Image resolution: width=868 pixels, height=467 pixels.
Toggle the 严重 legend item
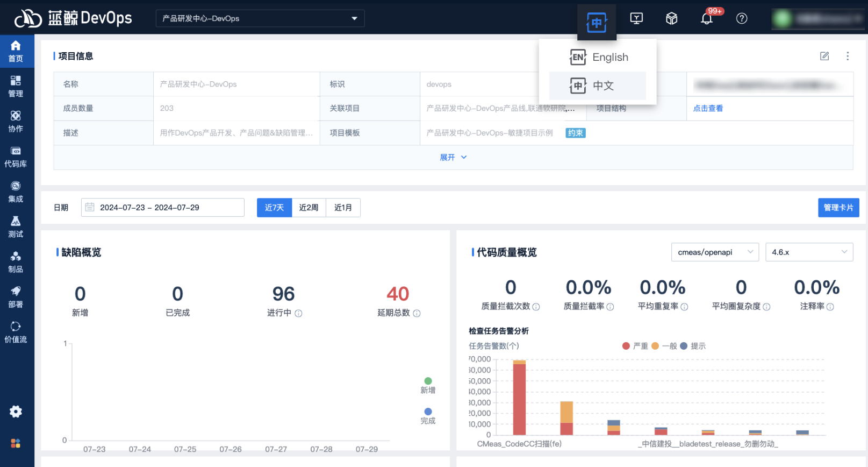tap(635, 346)
